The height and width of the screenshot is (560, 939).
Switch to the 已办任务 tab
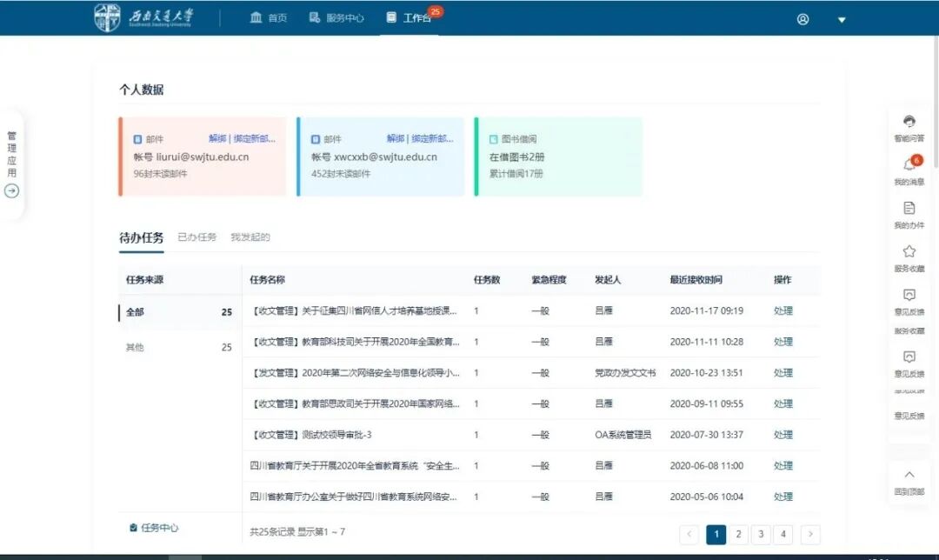pos(197,237)
